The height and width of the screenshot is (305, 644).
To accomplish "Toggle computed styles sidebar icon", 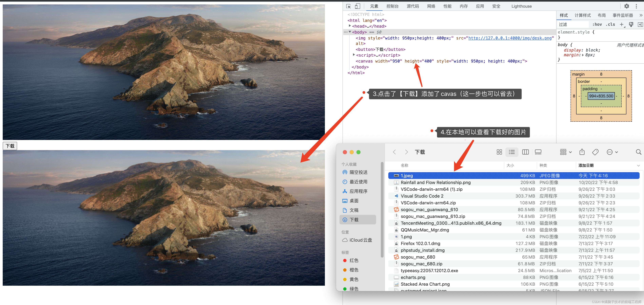I will coord(640,24).
